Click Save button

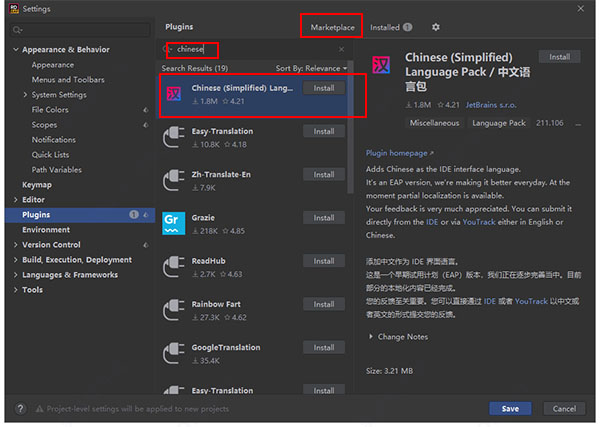pos(510,409)
